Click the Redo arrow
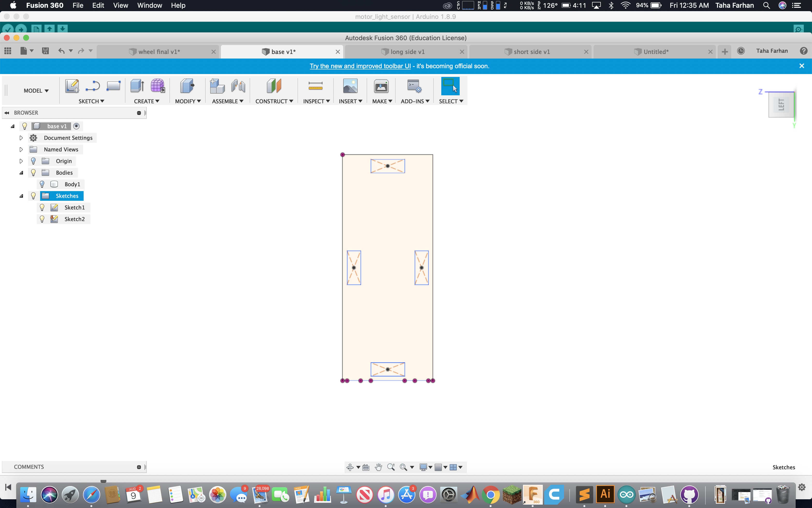 click(x=81, y=51)
